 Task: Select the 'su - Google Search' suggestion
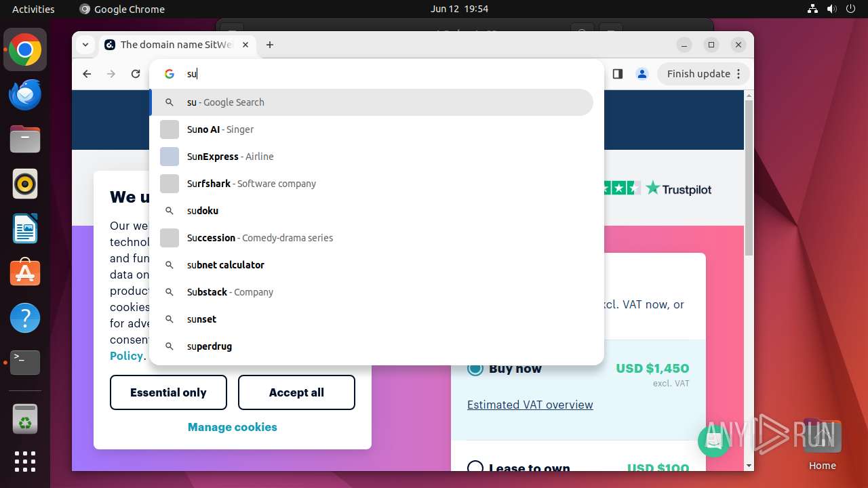click(372, 102)
